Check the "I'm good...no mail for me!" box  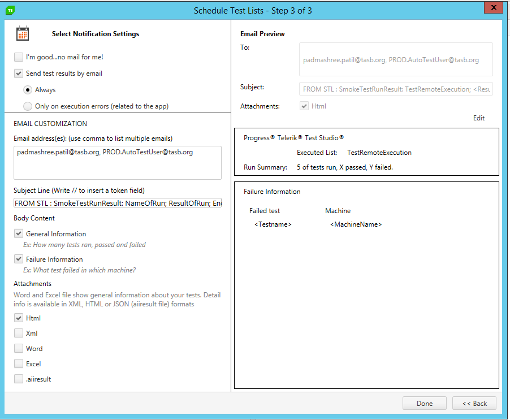tap(19, 57)
